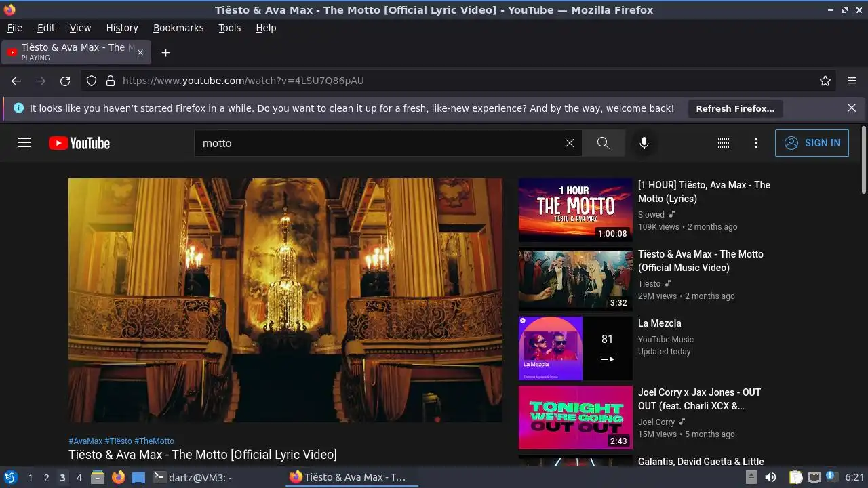868x488 pixels.
Task: Select the Tiësto & Ava Max browser tab
Action: click(76, 52)
